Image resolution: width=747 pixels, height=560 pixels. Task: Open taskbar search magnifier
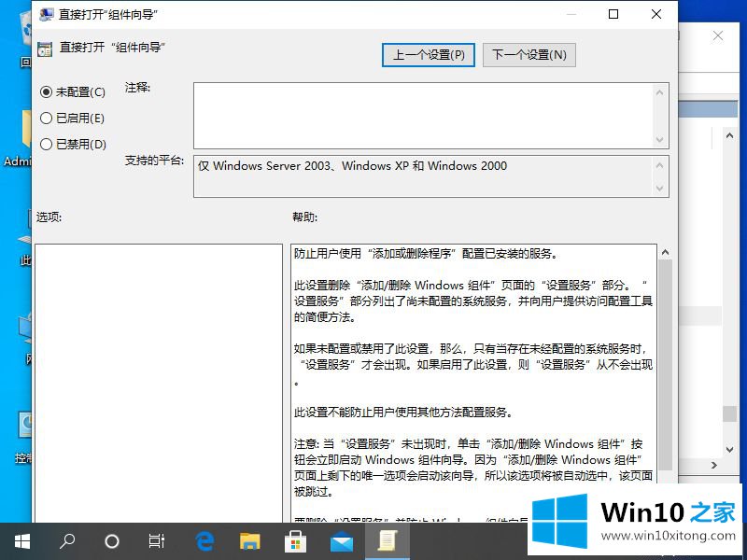click(67, 541)
